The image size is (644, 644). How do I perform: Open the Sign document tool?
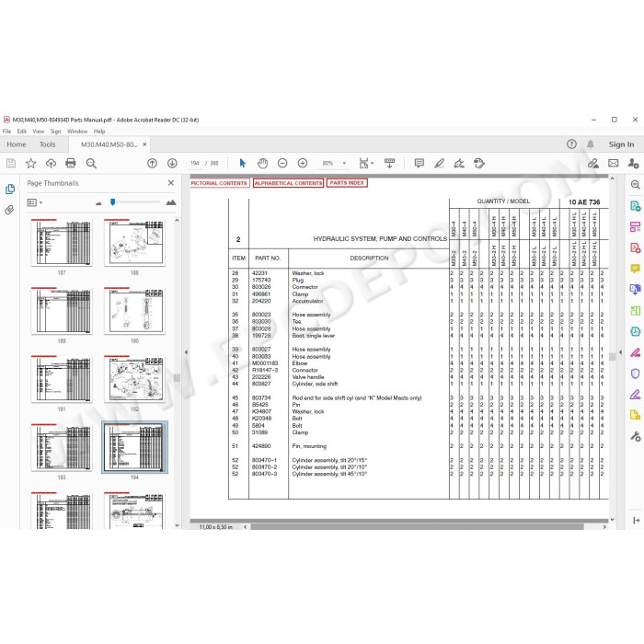click(459, 164)
